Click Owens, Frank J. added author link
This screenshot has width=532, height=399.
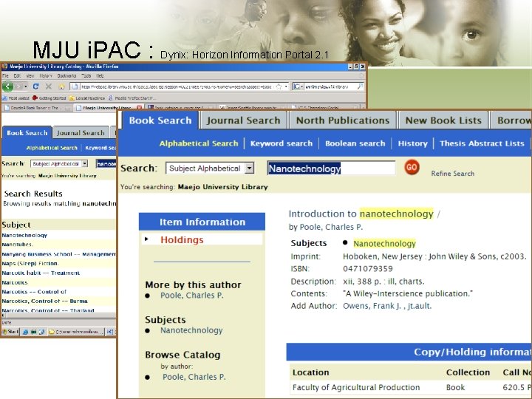coord(387,306)
